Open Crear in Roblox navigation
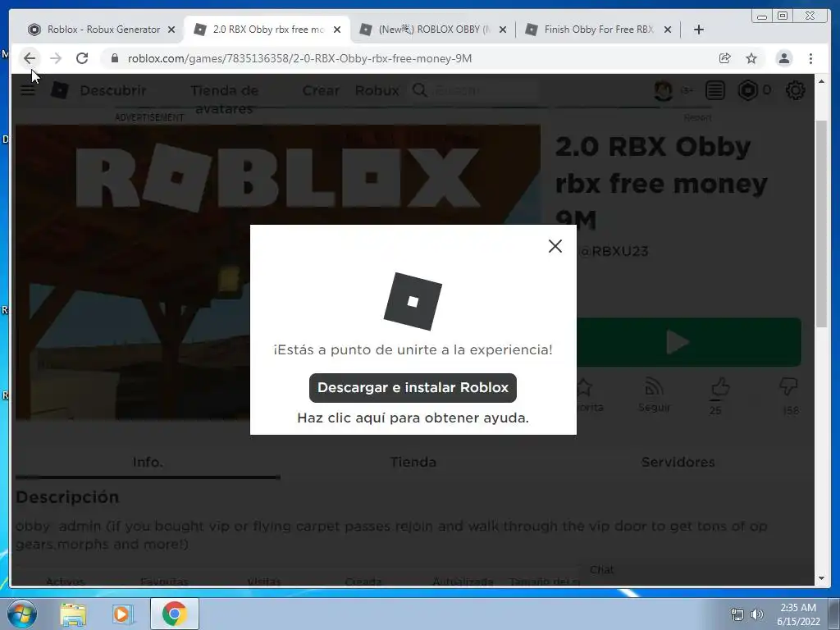Viewport: 840px width, 630px height. coord(321,90)
